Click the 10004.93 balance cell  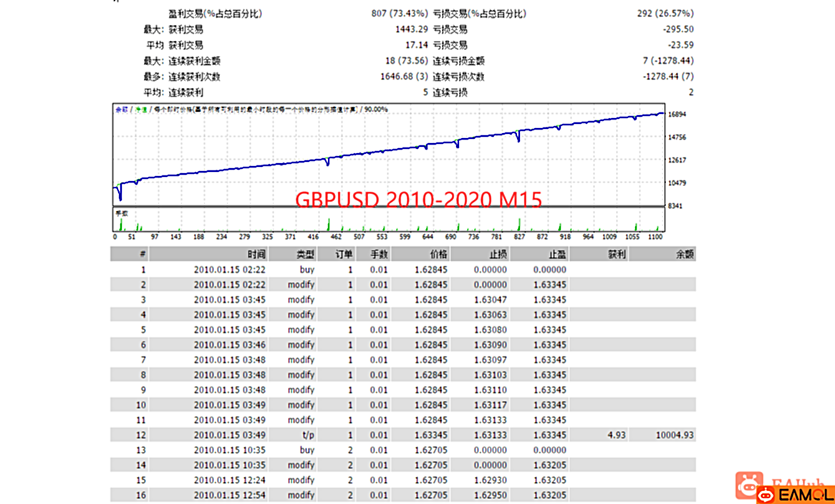[674, 435]
